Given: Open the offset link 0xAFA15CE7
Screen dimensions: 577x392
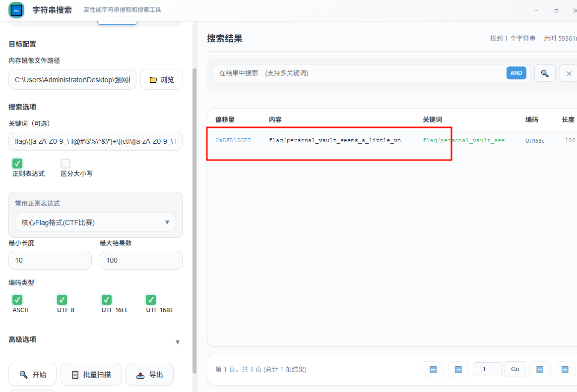Looking at the screenshot, I should point(233,141).
